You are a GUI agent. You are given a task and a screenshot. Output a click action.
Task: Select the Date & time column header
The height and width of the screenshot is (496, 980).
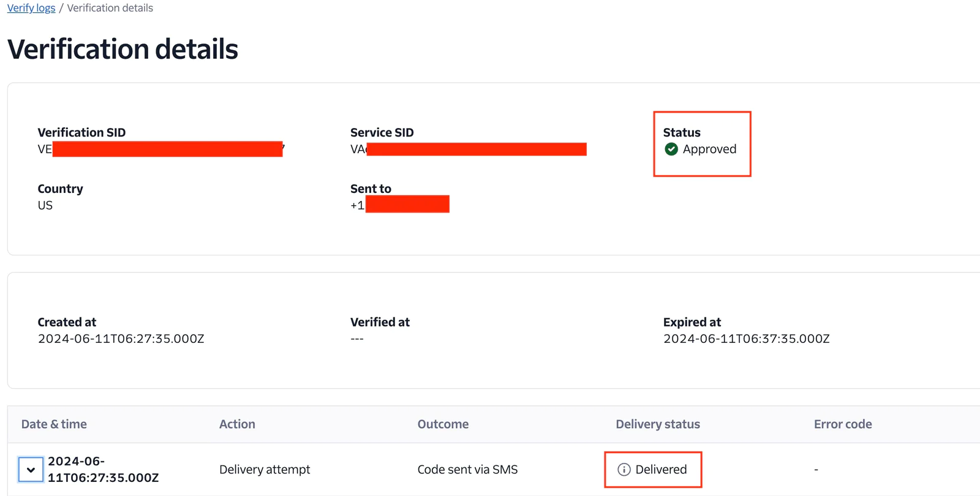pos(54,424)
